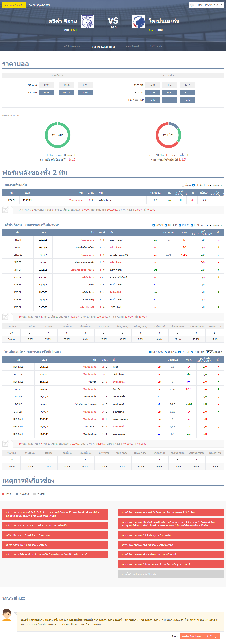Click the green ทีมเหย้า donut chart
The image size is (226, 644).
pos(58,135)
